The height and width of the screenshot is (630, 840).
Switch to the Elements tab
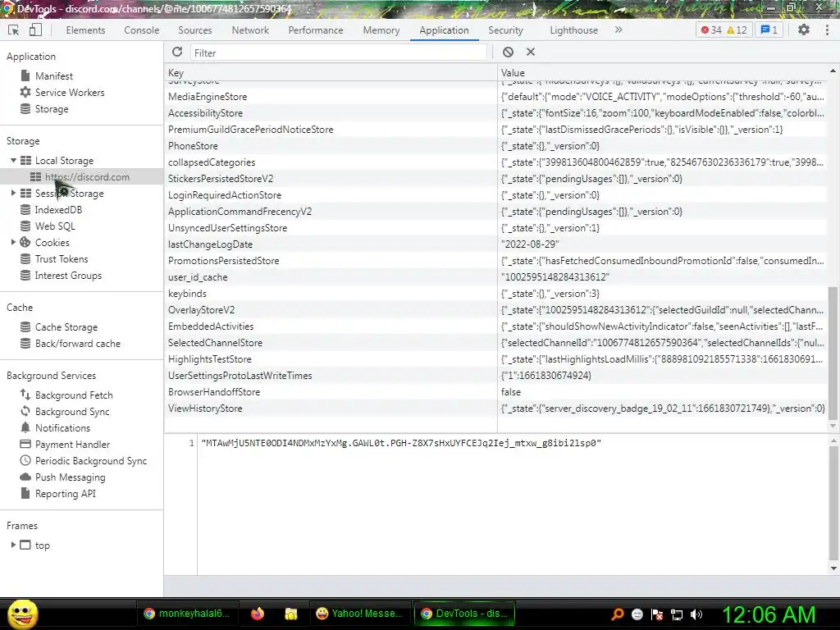click(x=85, y=30)
